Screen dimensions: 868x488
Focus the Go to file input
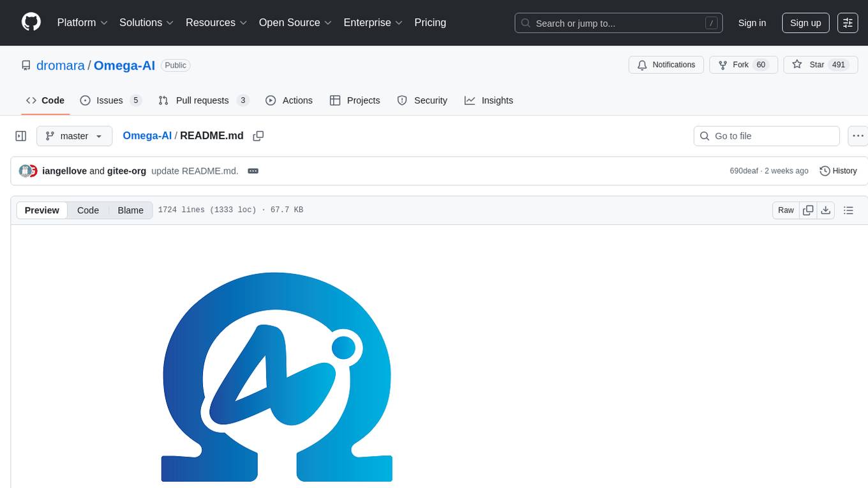click(x=767, y=136)
